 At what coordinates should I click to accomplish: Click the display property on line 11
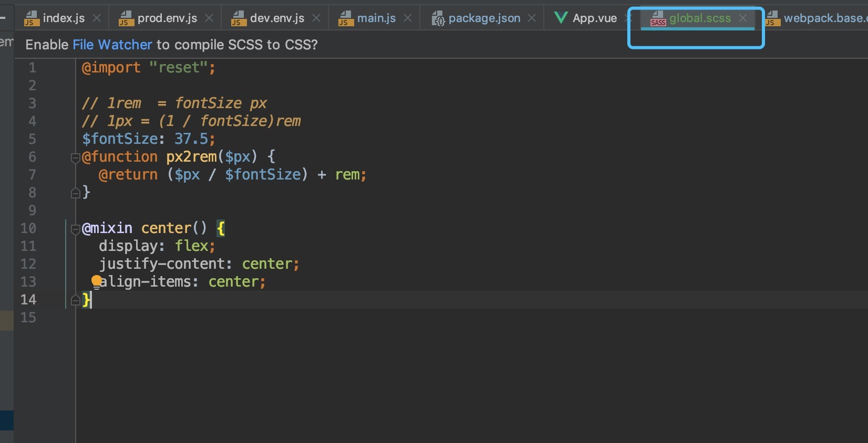click(x=128, y=246)
